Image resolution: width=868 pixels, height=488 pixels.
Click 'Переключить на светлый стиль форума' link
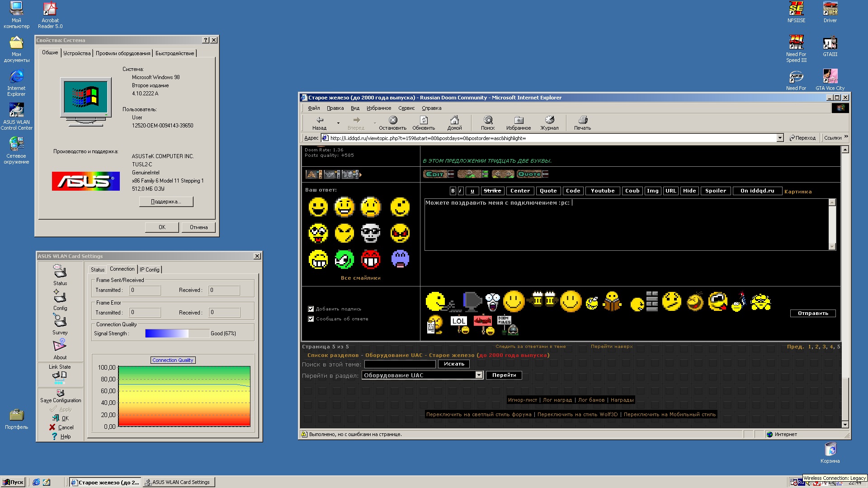click(x=479, y=414)
